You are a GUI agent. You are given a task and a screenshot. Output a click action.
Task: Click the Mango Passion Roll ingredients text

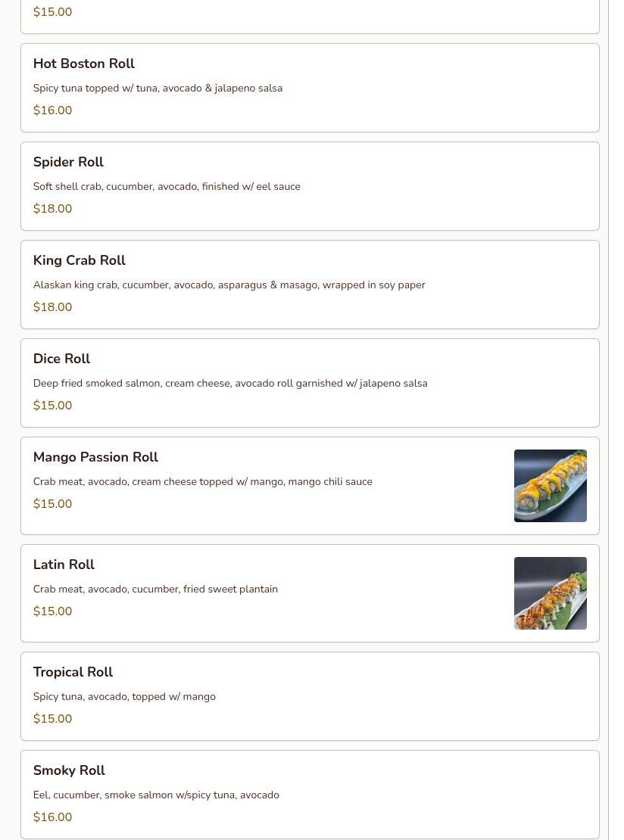(x=203, y=481)
